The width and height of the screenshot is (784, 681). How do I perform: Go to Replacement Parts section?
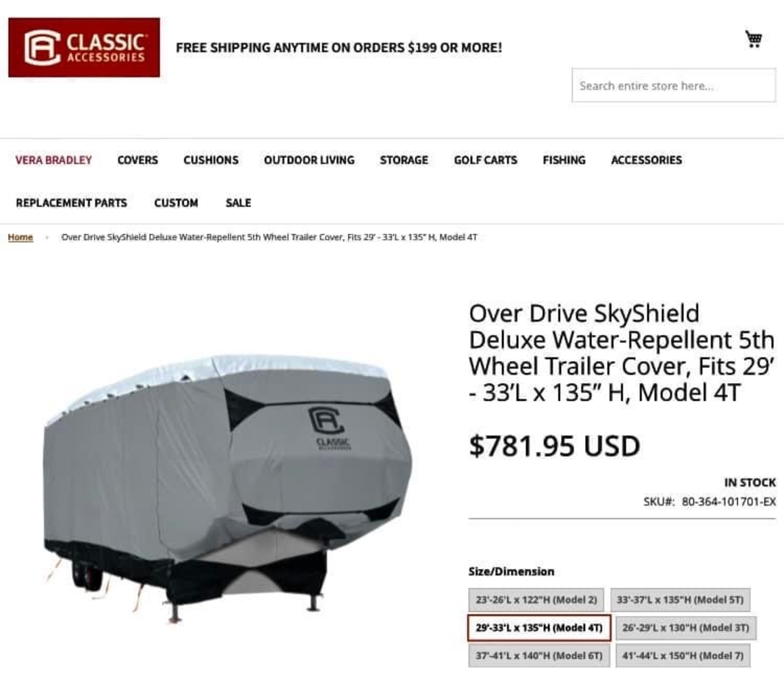coord(72,203)
